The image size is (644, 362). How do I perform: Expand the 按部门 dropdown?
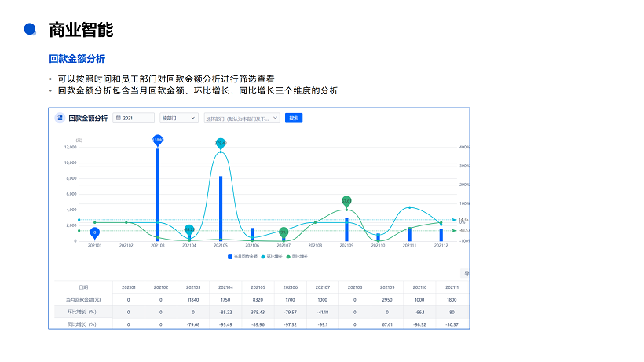178,119
